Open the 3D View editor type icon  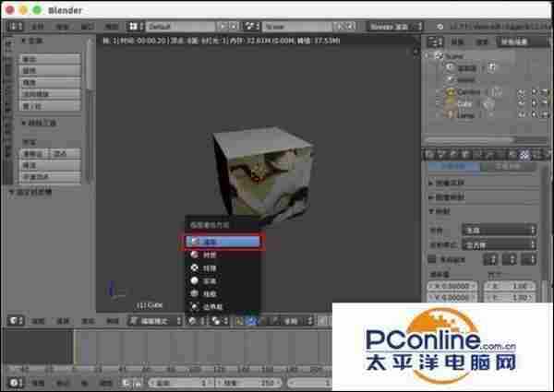point(16,321)
